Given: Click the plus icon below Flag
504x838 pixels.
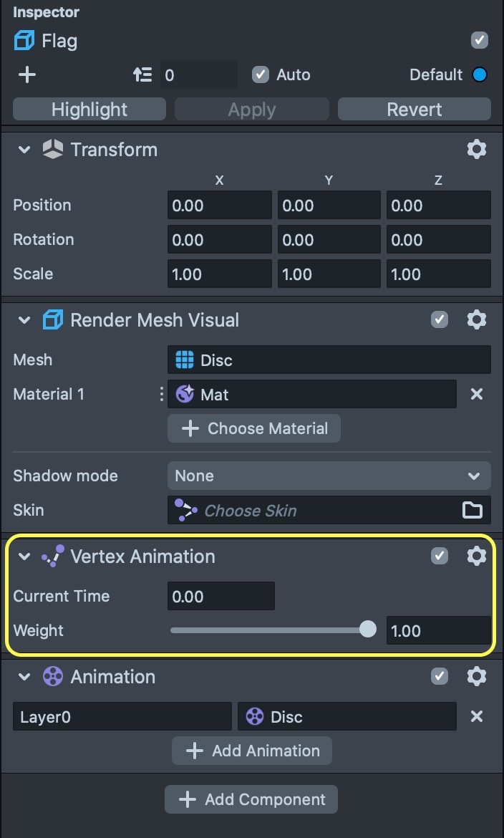Looking at the screenshot, I should pyautogui.click(x=27, y=74).
